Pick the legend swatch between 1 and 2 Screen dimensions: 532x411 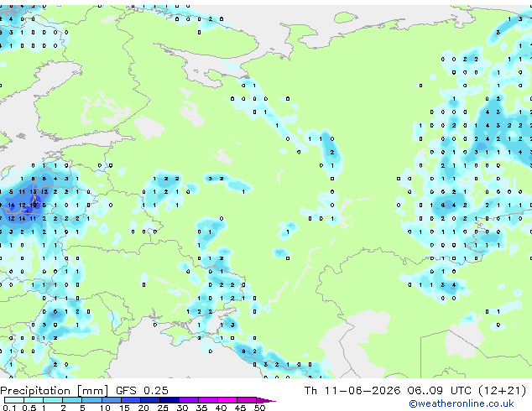point(53,400)
